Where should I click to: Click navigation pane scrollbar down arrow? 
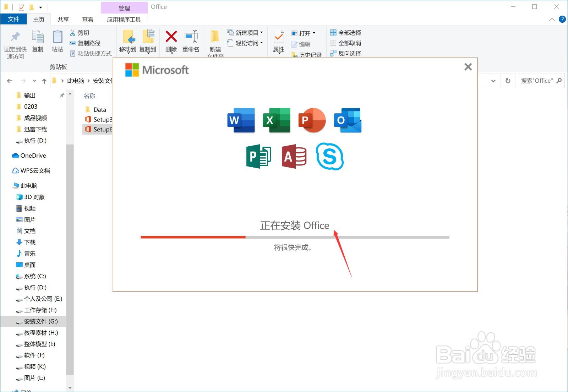(x=70, y=388)
